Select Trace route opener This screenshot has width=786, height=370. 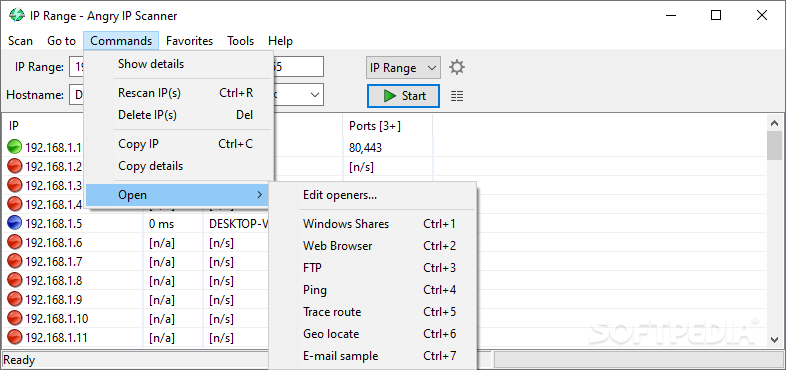pos(373,312)
